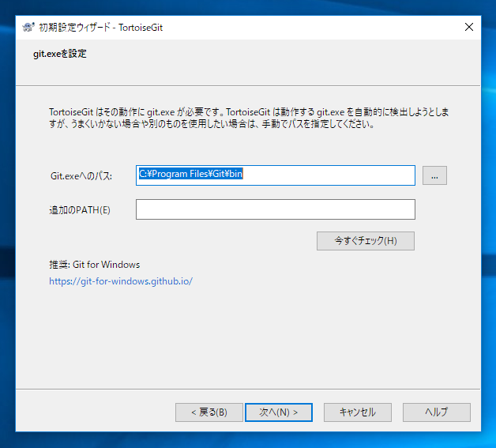Click the 'Git.exeへのパス:' label
The image size is (496, 448).
click(81, 176)
